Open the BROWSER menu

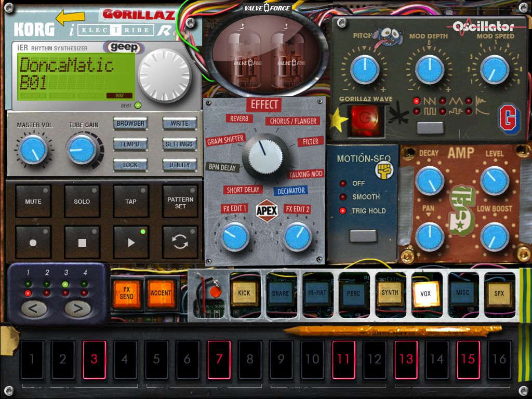coord(130,124)
